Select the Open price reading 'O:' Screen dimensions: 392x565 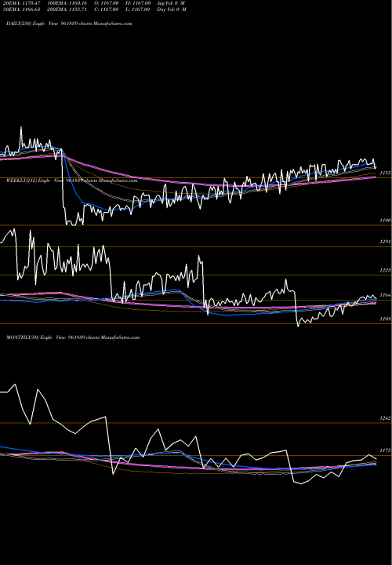(106, 3)
